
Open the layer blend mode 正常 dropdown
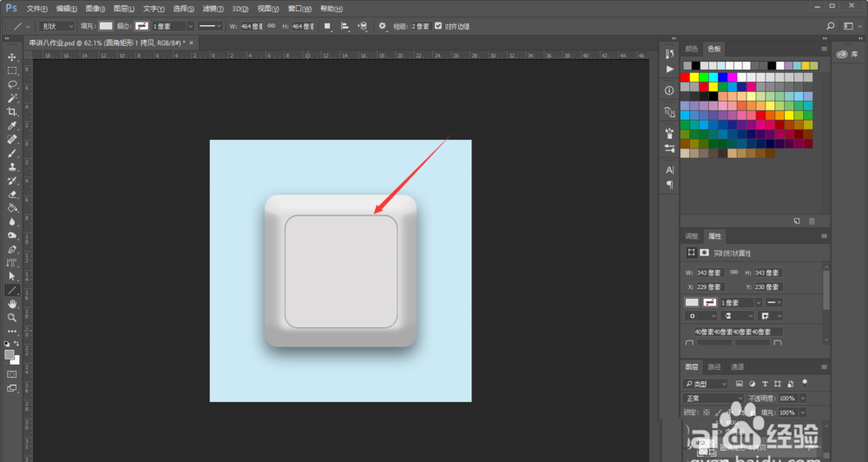coord(713,398)
